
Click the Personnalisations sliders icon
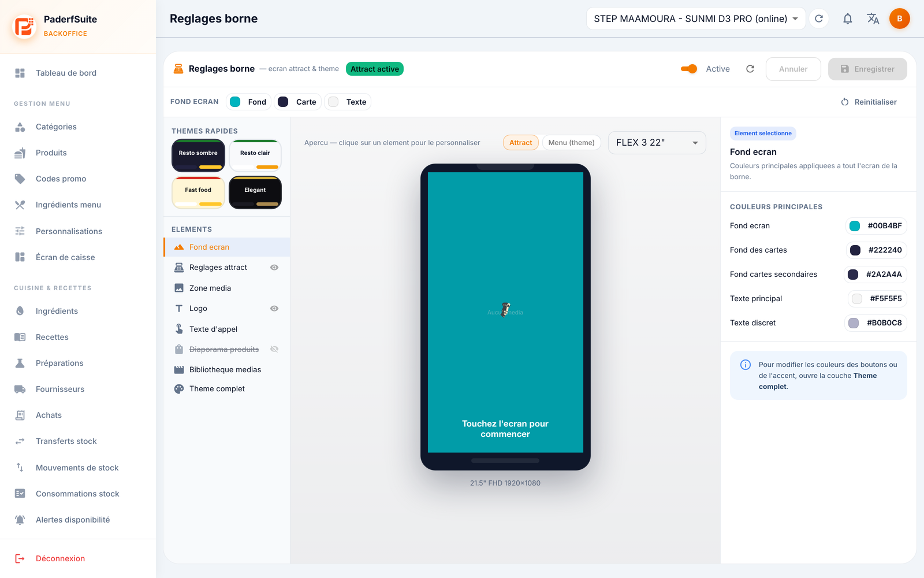[x=20, y=231]
